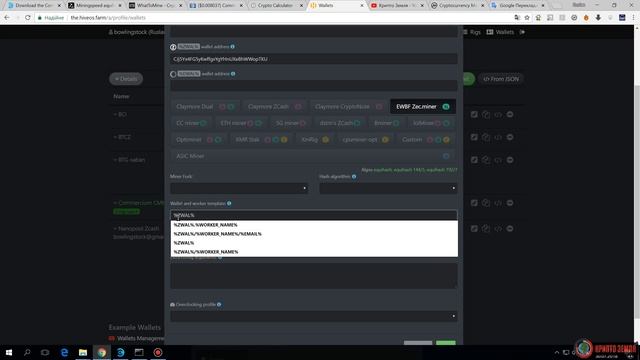View JSON code of Commercium CMM wallet
Screen dimensions: 640x360
498,203
